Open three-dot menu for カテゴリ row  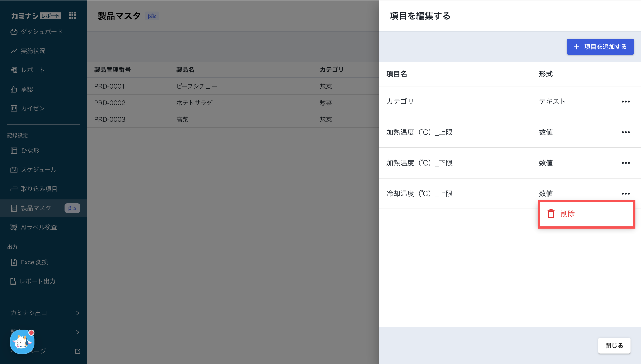pyautogui.click(x=626, y=101)
